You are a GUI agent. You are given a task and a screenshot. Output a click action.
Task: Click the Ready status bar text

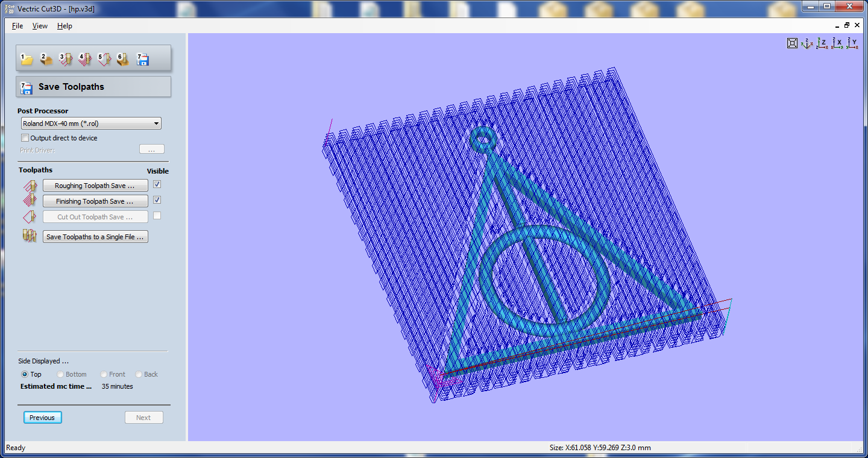coord(16,448)
